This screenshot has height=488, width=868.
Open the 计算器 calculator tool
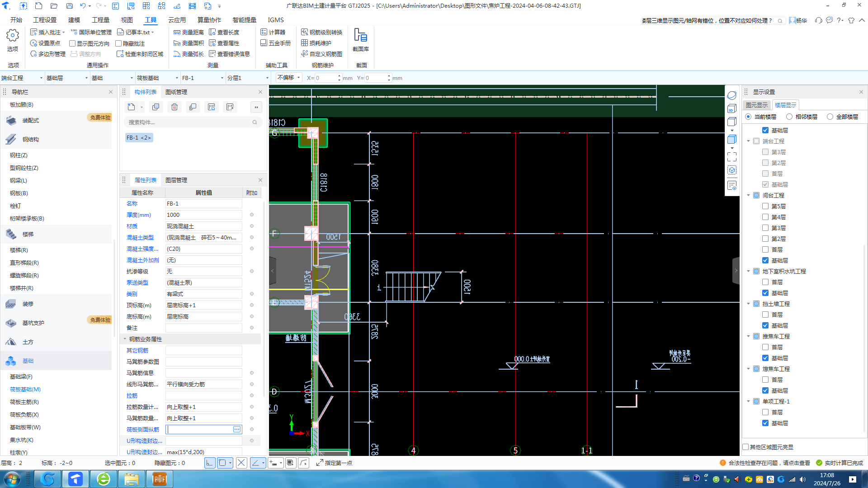tap(273, 32)
